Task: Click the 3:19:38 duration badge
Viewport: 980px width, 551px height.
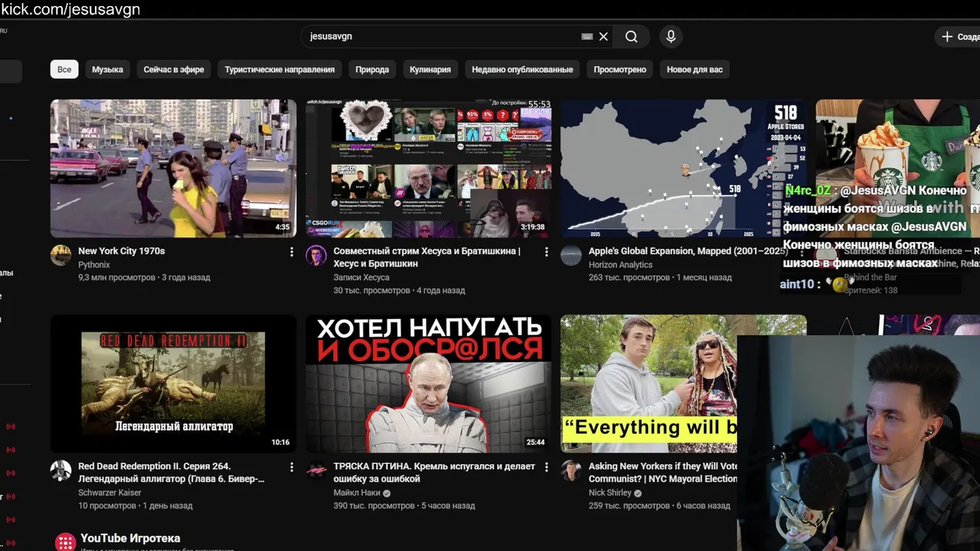Action: tap(532, 227)
